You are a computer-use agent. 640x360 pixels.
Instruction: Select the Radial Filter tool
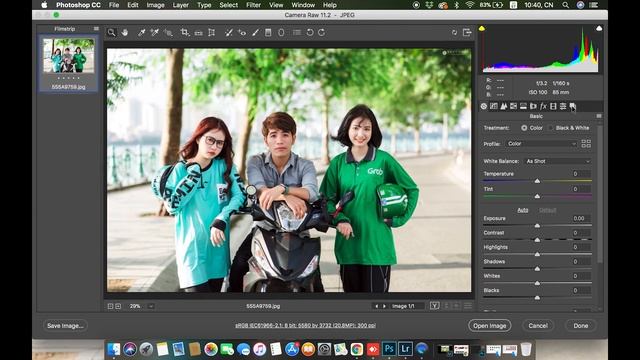coord(281,32)
